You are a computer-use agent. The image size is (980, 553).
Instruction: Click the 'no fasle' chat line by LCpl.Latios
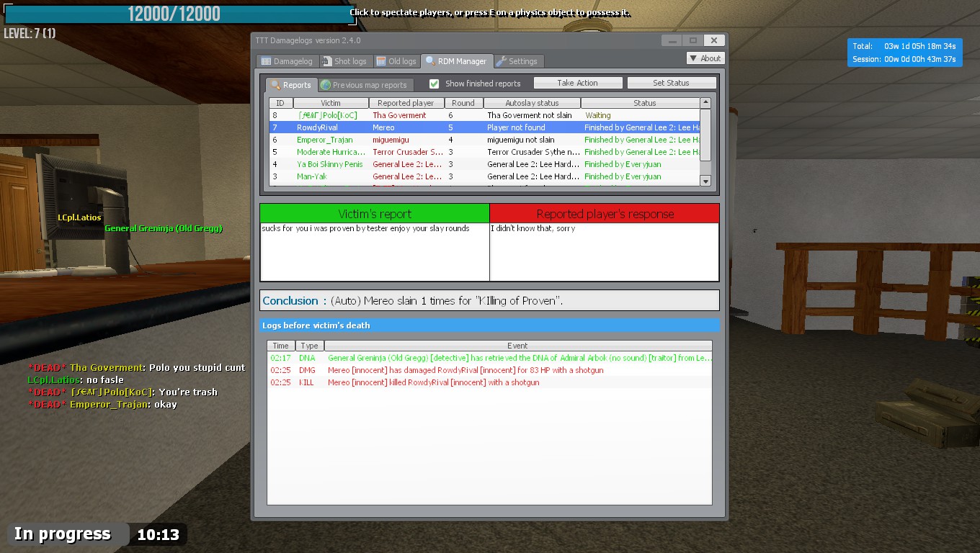click(x=76, y=379)
